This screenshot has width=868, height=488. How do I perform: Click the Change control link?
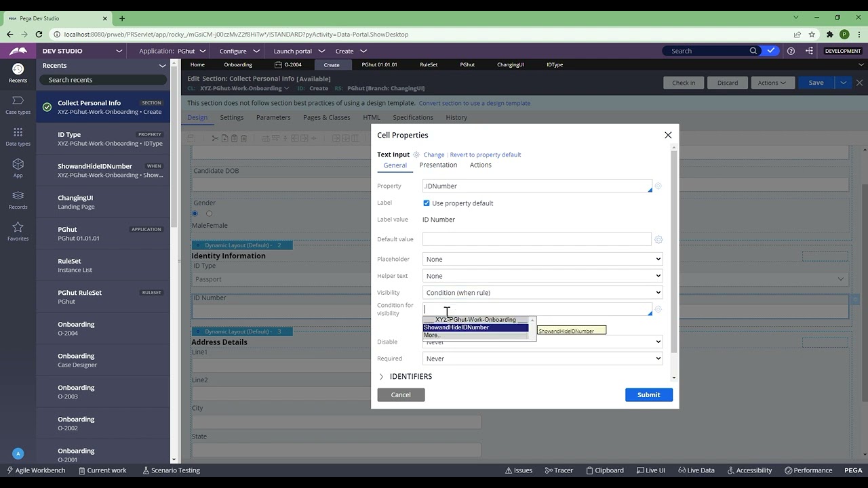click(x=434, y=155)
